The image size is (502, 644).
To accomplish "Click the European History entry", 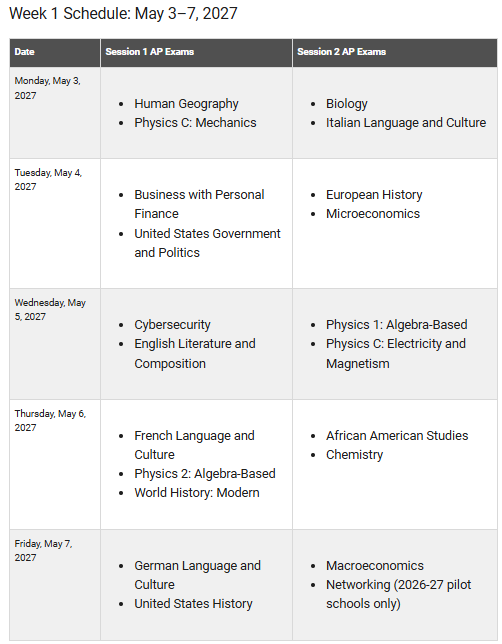I will (374, 195).
